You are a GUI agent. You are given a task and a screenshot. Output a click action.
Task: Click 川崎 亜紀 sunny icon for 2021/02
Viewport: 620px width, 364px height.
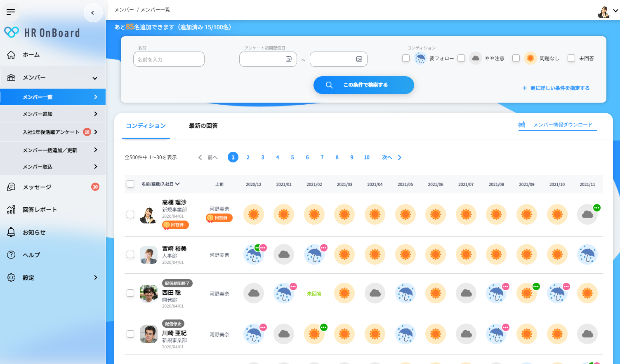tap(314, 334)
